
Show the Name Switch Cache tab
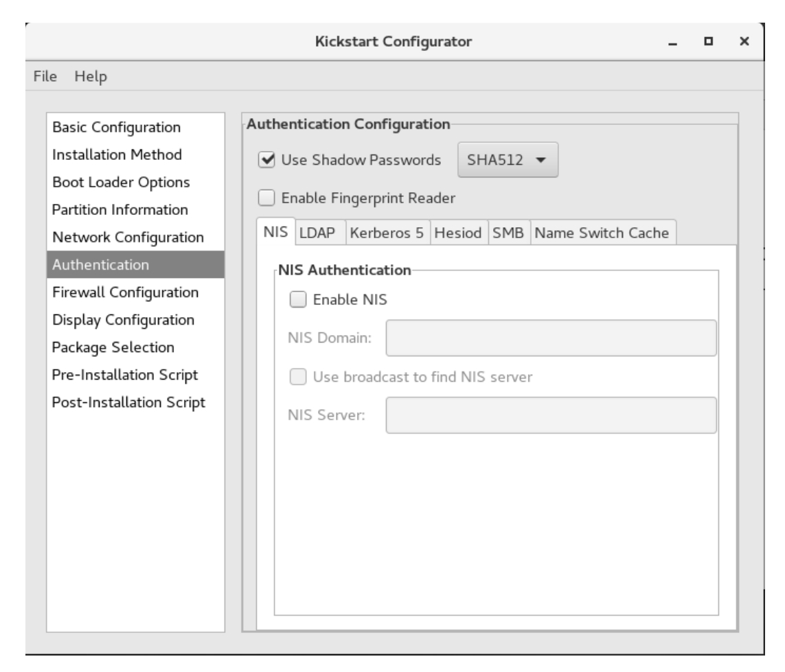coord(602,233)
